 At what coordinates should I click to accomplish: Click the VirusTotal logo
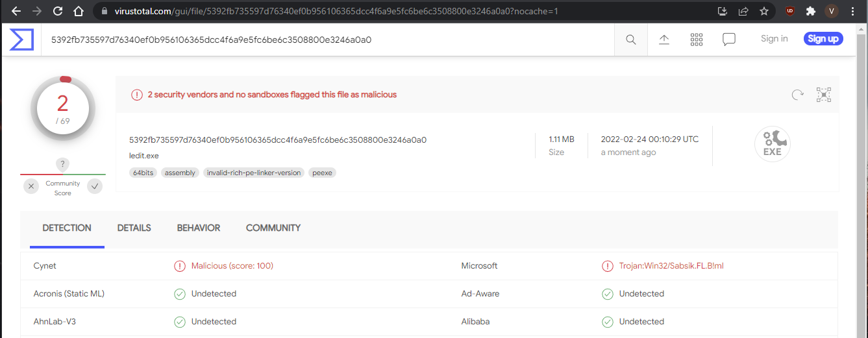(x=21, y=40)
